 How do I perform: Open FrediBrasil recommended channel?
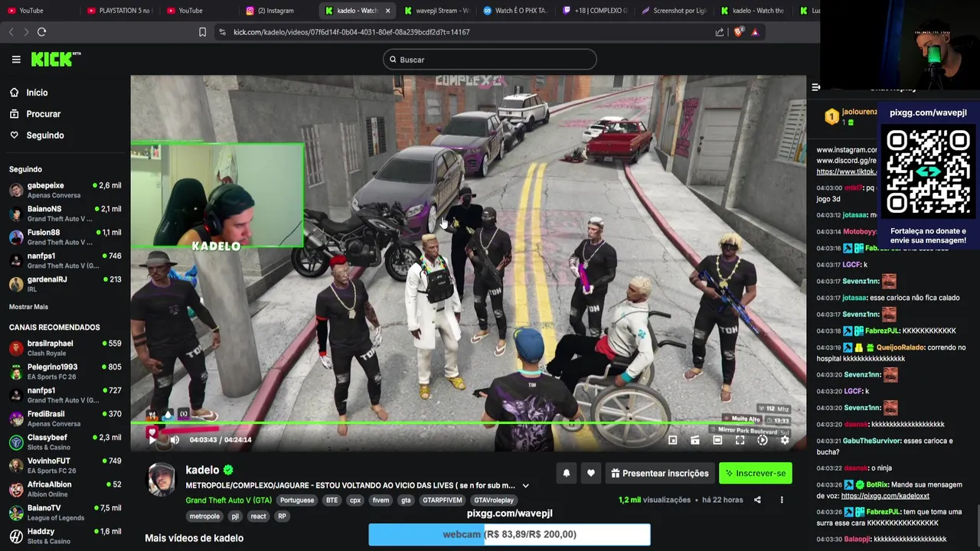pyautogui.click(x=64, y=419)
